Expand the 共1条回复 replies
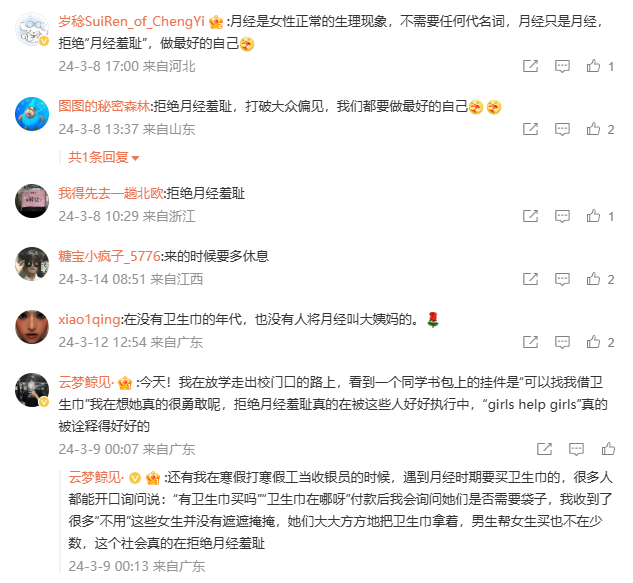Viewport: 633px width, 583px height. pyautogui.click(x=104, y=157)
